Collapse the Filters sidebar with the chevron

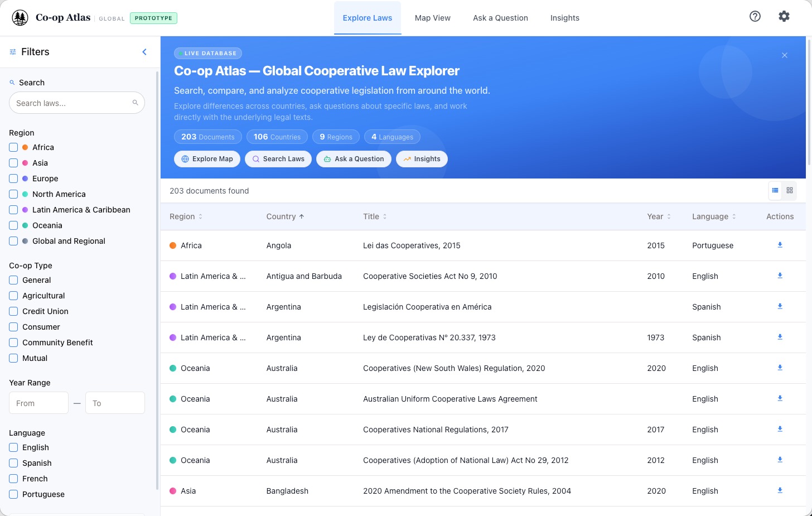point(144,51)
